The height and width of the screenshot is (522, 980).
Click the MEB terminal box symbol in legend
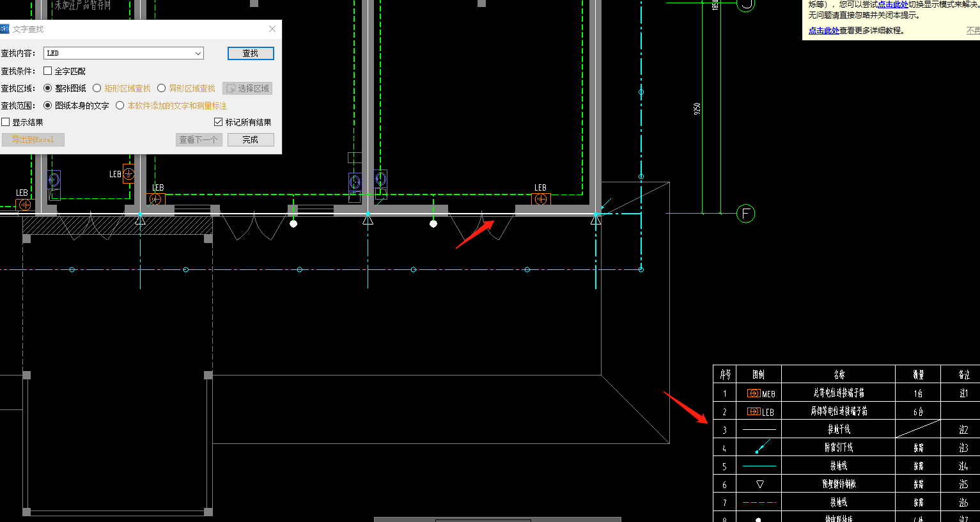(x=754, y=393)
